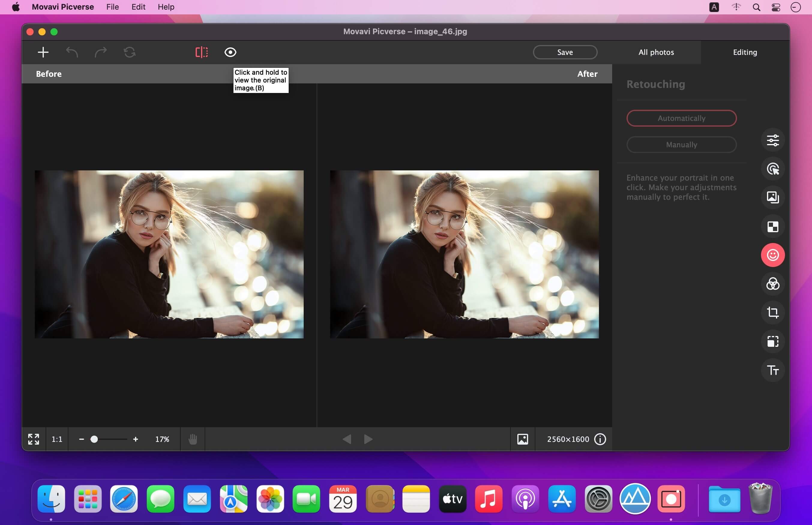Open the color effects circles tool
This screenshot has width=812, height=525.
click(x=772, y=283)
